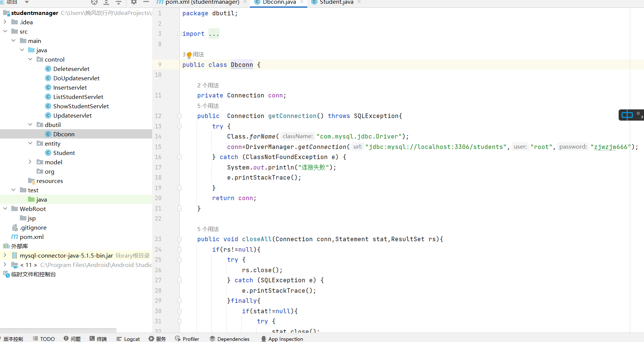Collapse the main folder
644x342 pixels.
13,41
